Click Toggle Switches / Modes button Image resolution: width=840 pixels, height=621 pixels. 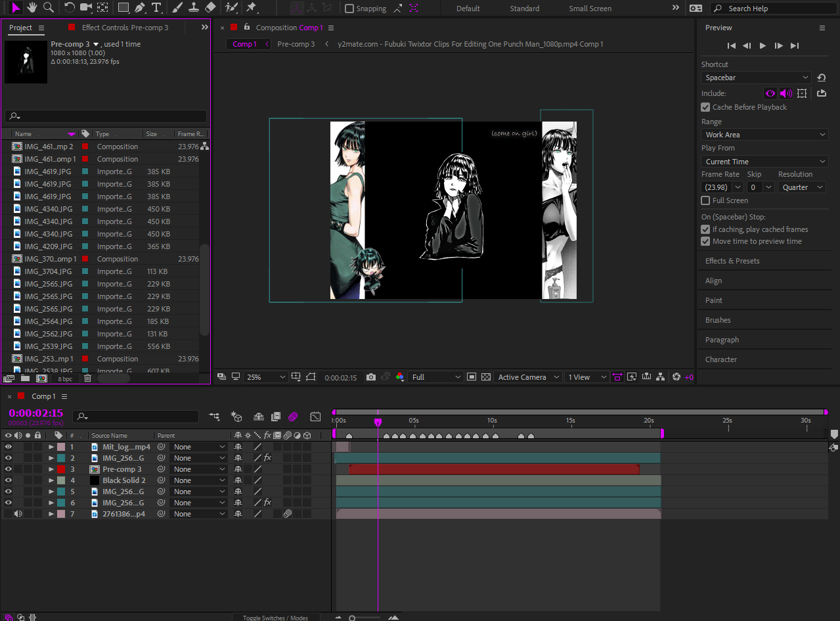click(275, 618)
